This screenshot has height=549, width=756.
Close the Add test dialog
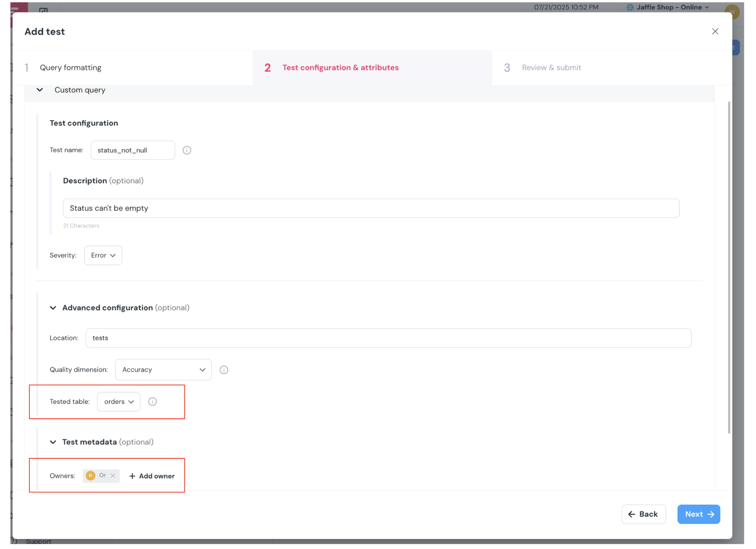coord(715,31)
